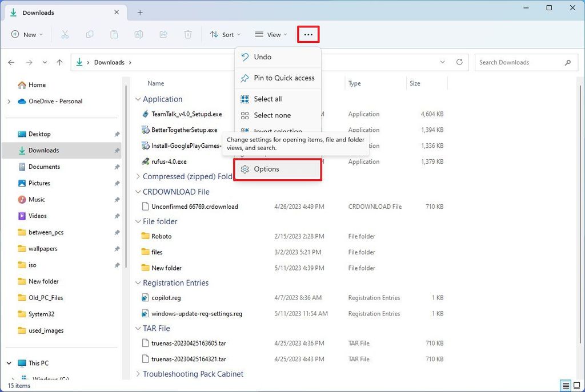Switch to thumbnail view in the status bar
This screenshot has width=585, height=392.
coord(577,386)
